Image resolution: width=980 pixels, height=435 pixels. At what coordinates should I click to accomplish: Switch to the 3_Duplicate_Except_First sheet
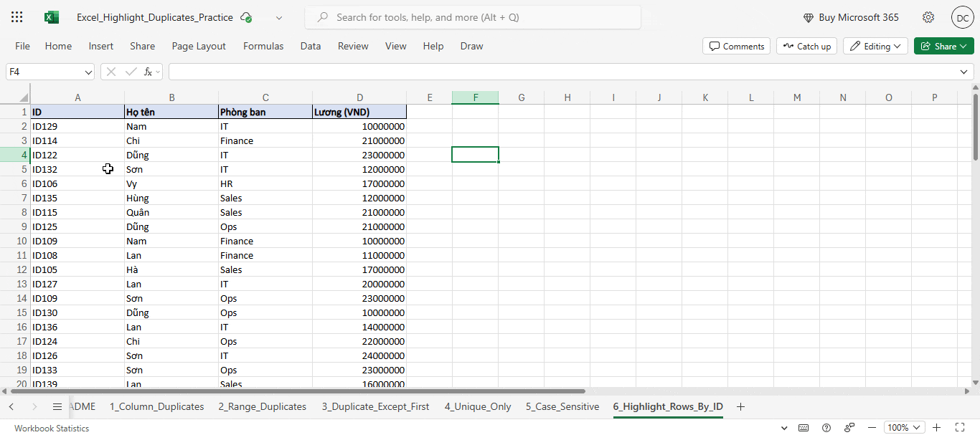(375, 406)
